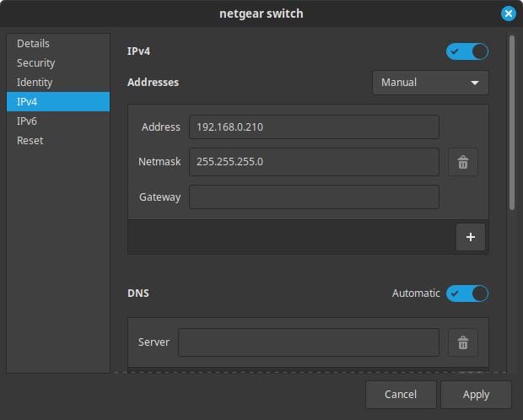
Task: Close the netgear switch dialog
Action: [509, 13]
